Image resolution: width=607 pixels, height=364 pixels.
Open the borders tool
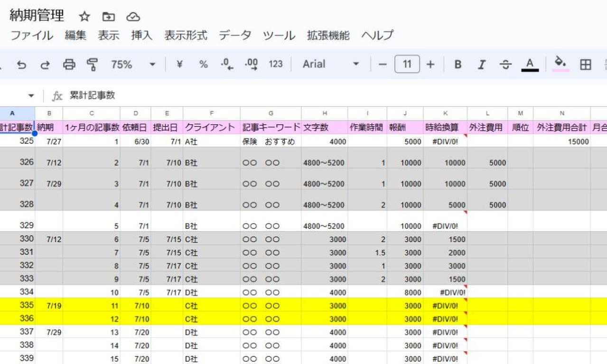[586, 64]
